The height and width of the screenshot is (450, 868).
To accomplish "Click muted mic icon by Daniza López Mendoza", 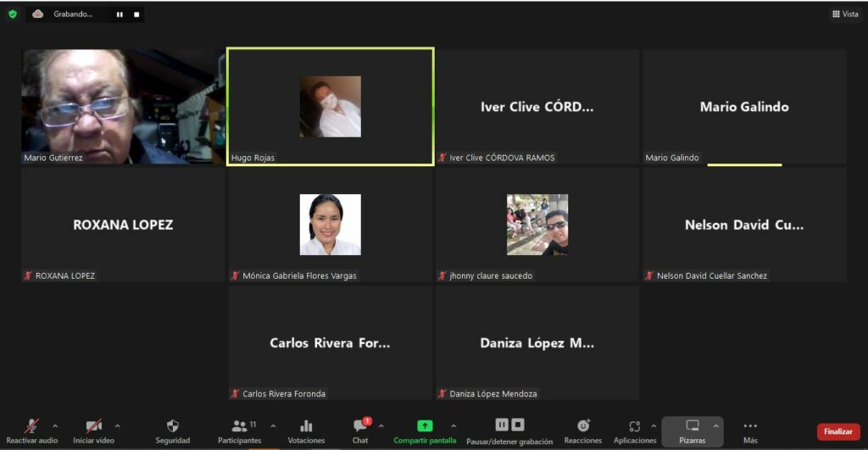I will pos(442,394).
